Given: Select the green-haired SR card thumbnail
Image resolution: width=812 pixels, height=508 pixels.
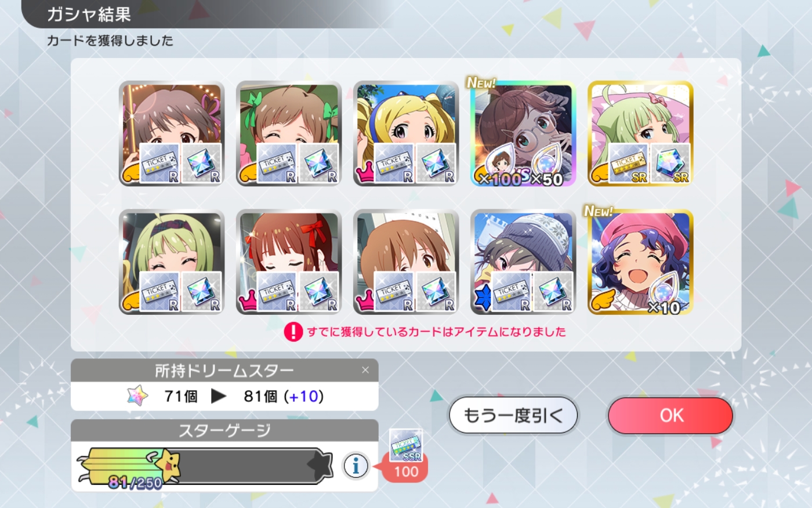Looking at the screenshot, I should 640,134.
